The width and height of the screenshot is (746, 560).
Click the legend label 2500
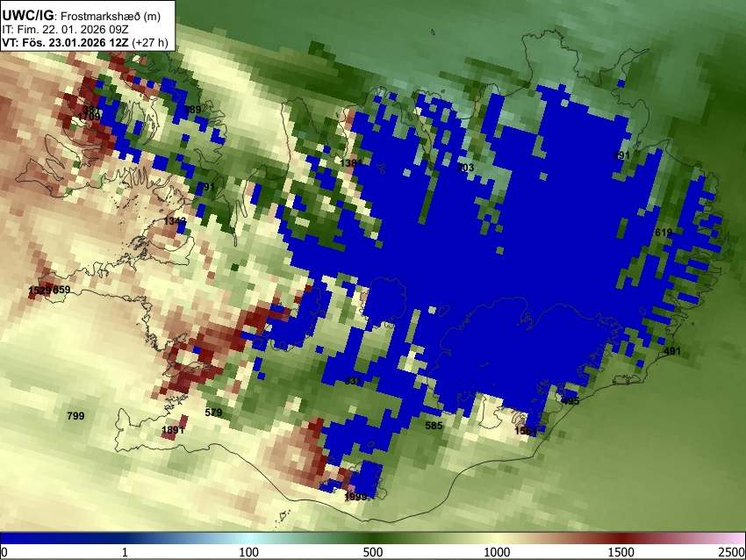pos(732,552)
